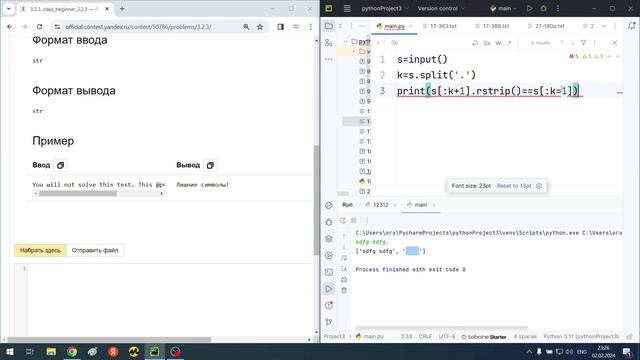Open the Terminal tool window icon

329,272
